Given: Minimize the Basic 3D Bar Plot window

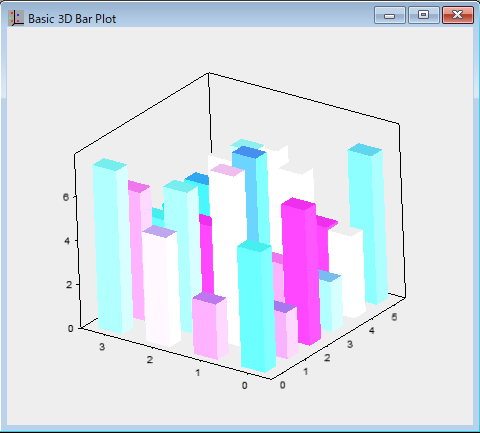Looking at the screenshot, I should pyautogui.click(x=390, y=15).
